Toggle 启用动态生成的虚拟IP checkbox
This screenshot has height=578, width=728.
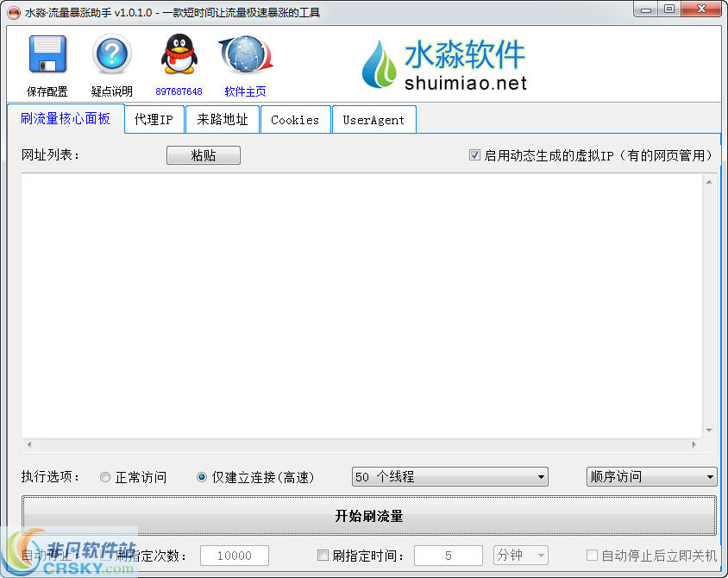[x=474, y=155]
